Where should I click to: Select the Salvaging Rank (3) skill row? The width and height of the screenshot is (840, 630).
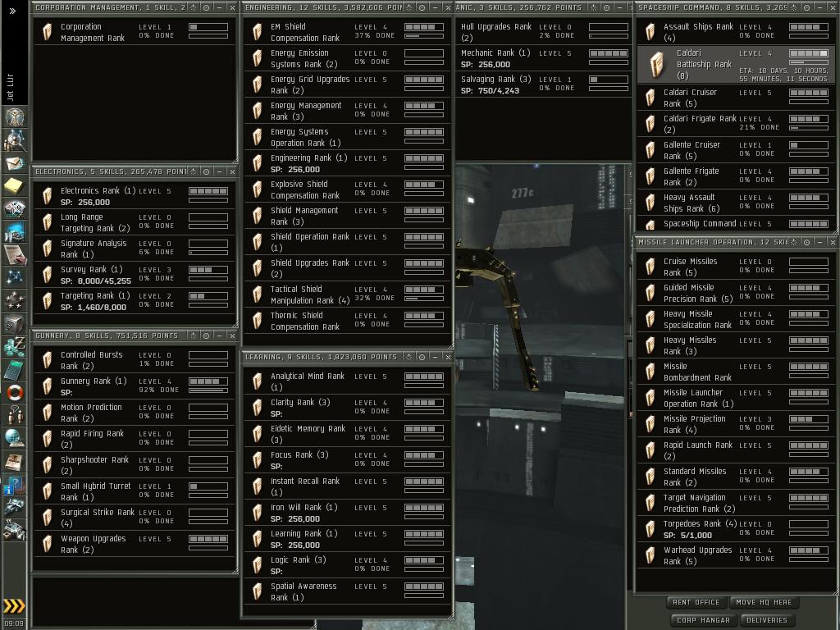(542, 84)
